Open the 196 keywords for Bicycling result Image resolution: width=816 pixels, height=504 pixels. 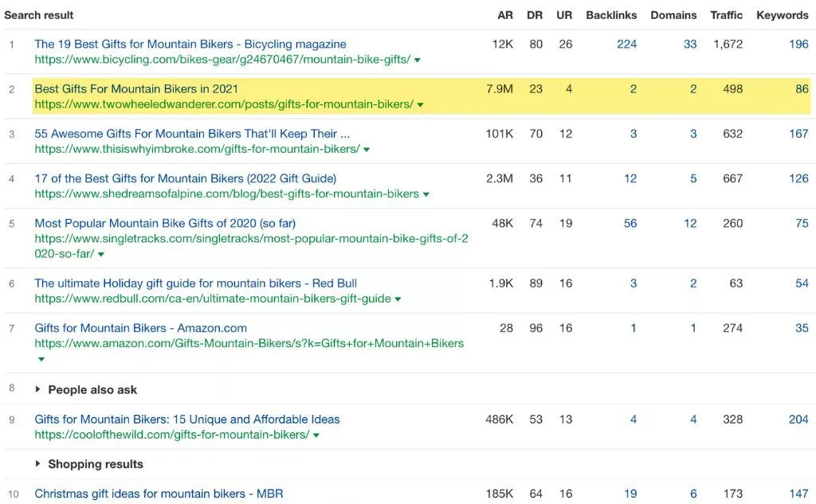[x=798, y=44]
